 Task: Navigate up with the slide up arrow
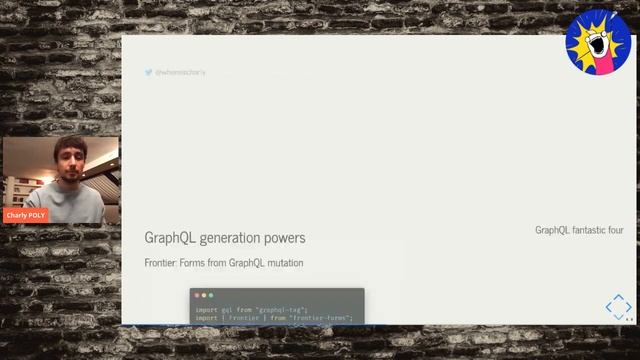click(x=619, y=297)
